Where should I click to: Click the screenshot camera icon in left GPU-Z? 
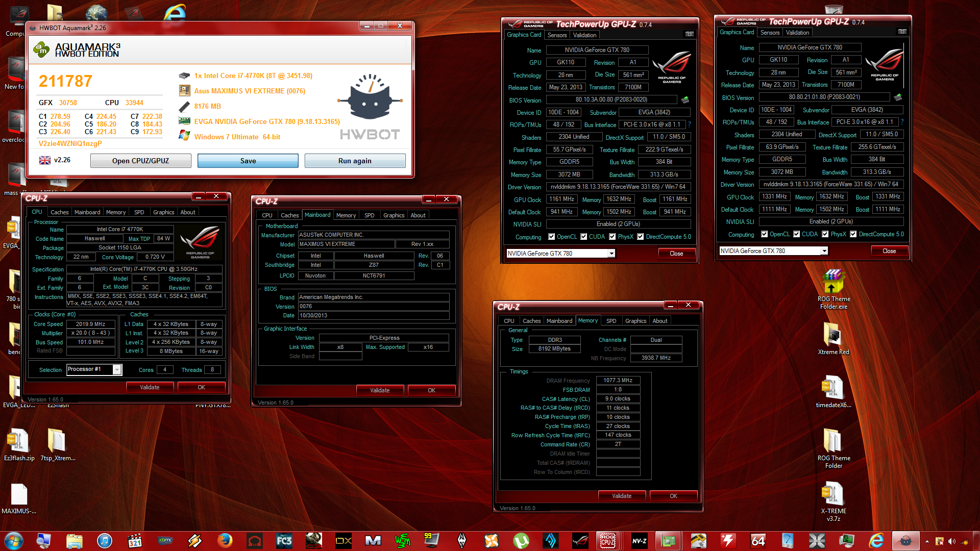690,34
